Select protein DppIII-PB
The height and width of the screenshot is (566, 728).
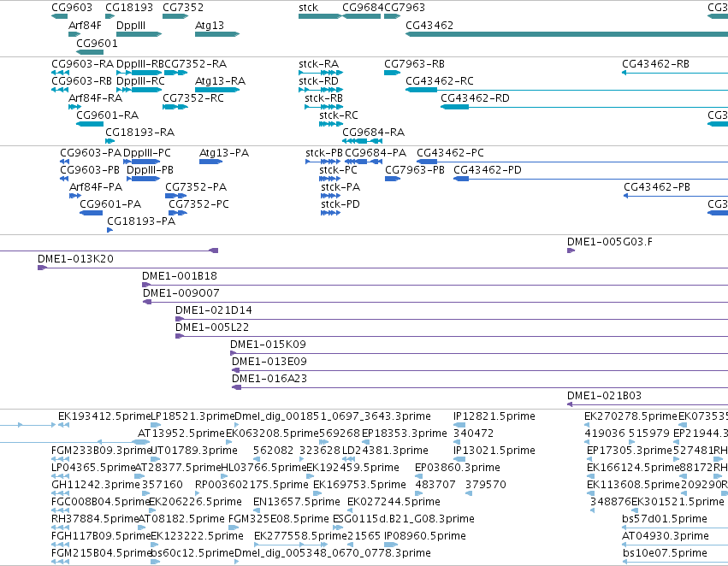coord(144,179)
